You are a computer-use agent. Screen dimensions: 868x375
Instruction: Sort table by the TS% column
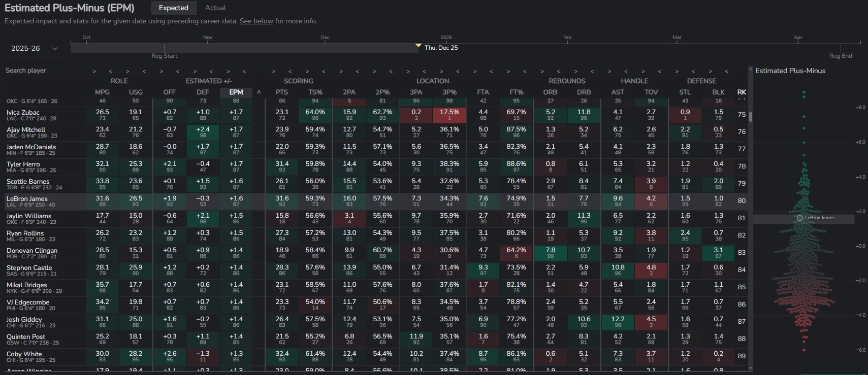[315, 92]
